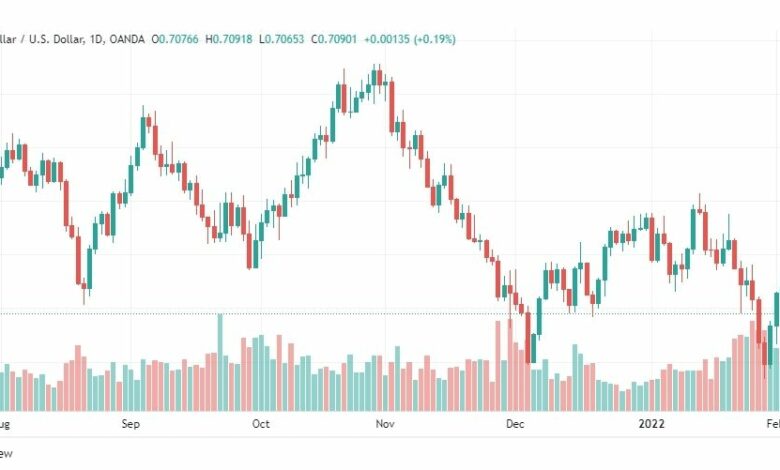Screen dimensions: 780x470
Task: Select the close price value C0.70901
Action: pyautogui.click(x=334, y=39)
